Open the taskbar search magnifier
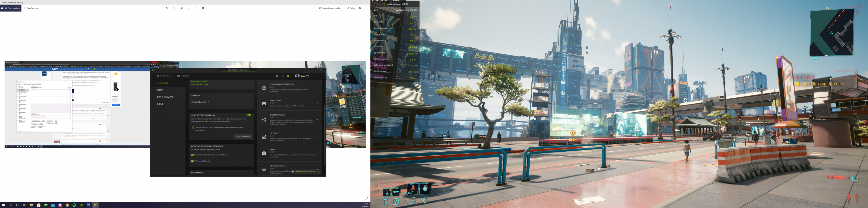Viewport: 868px width, 208px height. click(10, 205)
